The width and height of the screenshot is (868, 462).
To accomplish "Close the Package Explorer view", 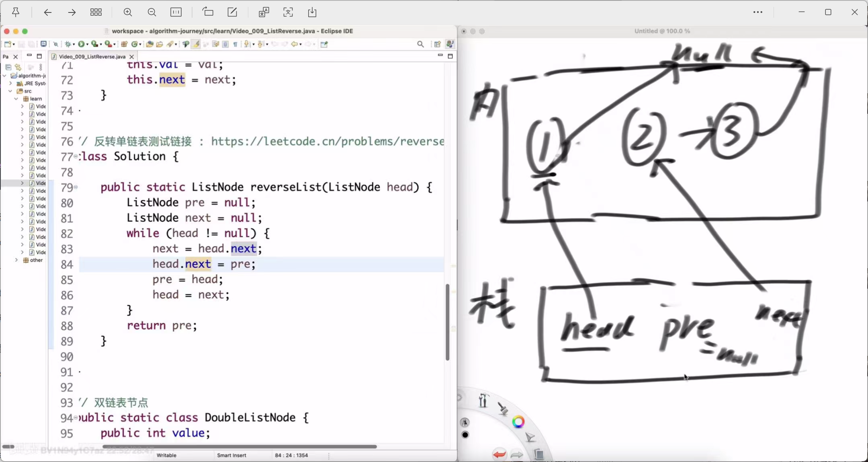I will tap(16, 57).
